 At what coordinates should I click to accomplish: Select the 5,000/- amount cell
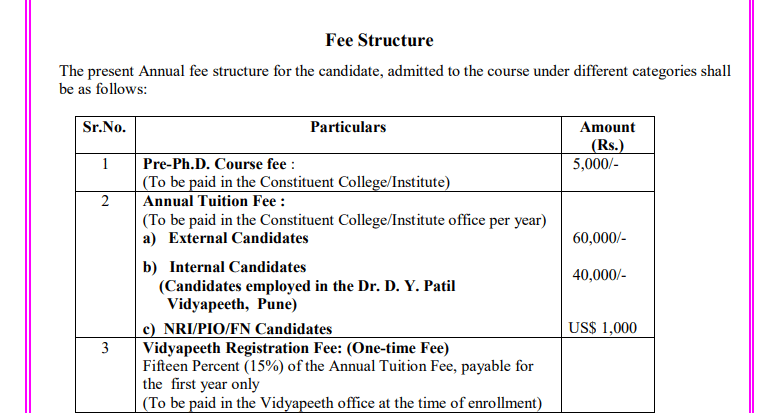(596, 163)
